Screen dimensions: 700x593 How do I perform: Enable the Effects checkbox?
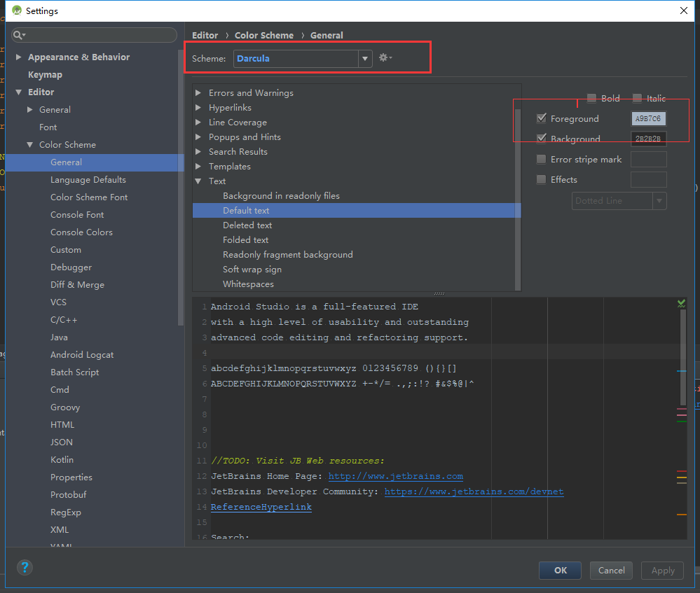[541, 179]
